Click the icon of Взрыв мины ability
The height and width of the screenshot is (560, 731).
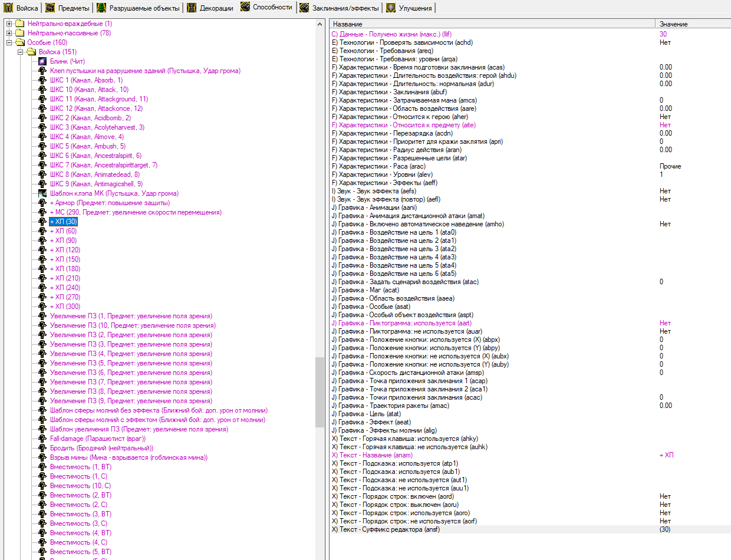point(42,457)
